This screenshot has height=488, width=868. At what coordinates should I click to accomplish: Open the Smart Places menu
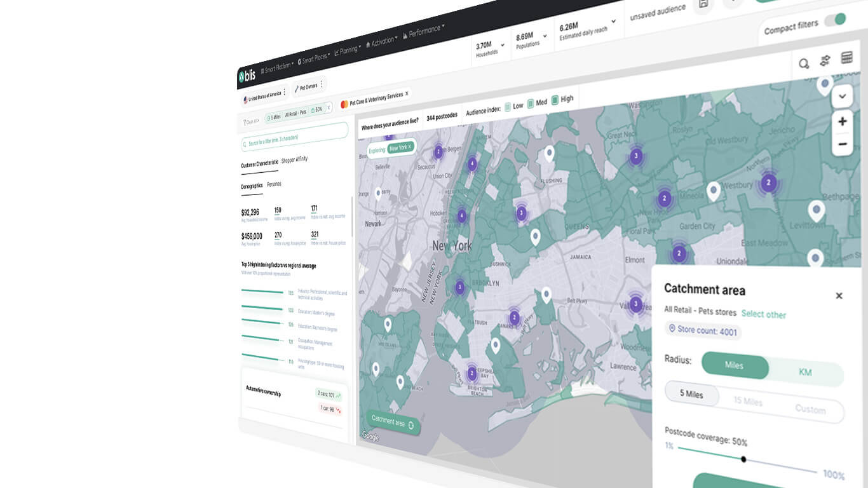pos(314,58)
